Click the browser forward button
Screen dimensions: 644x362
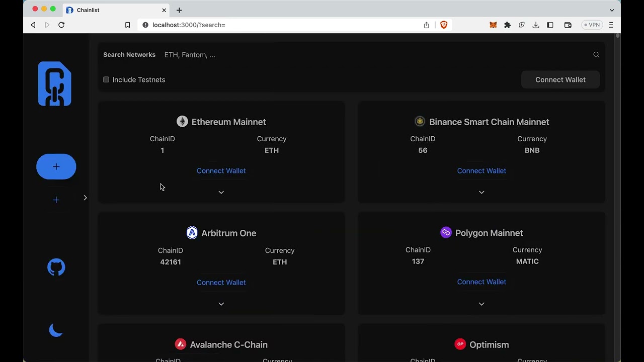47,25
